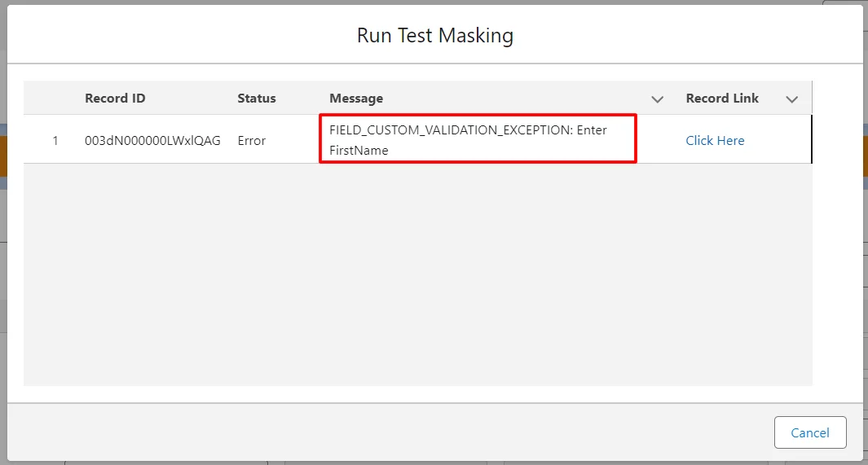Click the record ID 003dN000000LWxlQAG cell
This screenshot has height=465, width=868.
point(152,140)
